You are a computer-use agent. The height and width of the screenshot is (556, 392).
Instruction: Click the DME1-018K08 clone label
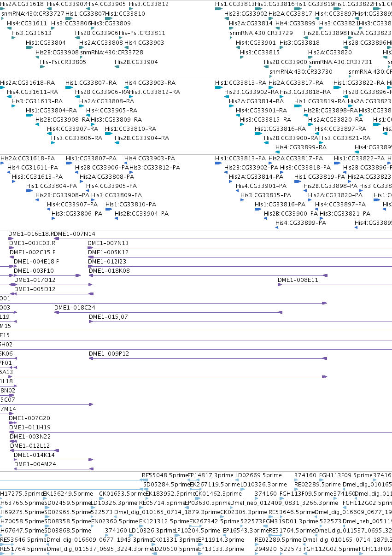click(110, 271)
